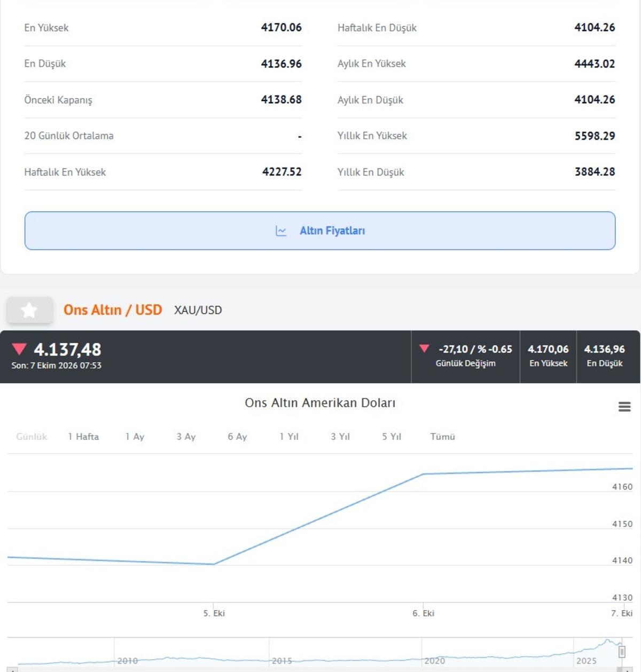Click the En Yüksek value 4170.06

click(282, 27)
